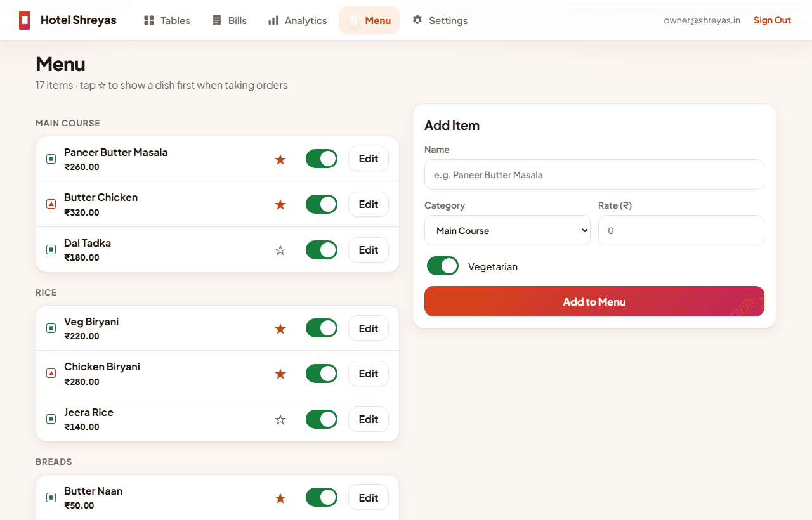This screenshot has width=812, height=520.
Task: Star Paneer Butter Masala favorite icon
Action: pos(280,160)
